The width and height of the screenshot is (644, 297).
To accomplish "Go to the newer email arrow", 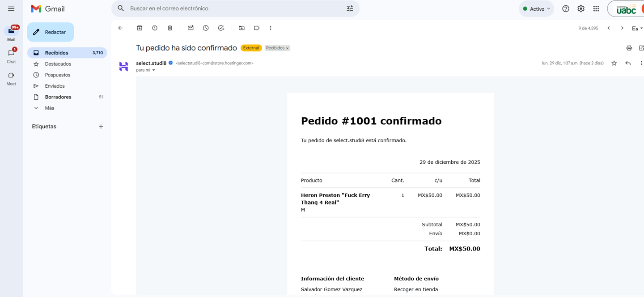I will 609,28.
